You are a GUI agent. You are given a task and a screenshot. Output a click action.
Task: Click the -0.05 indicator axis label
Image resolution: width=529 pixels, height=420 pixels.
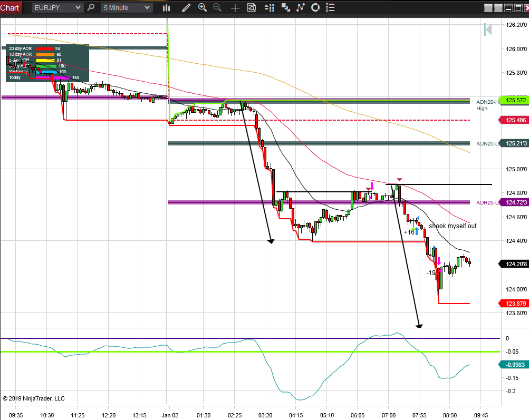(512, 351)
